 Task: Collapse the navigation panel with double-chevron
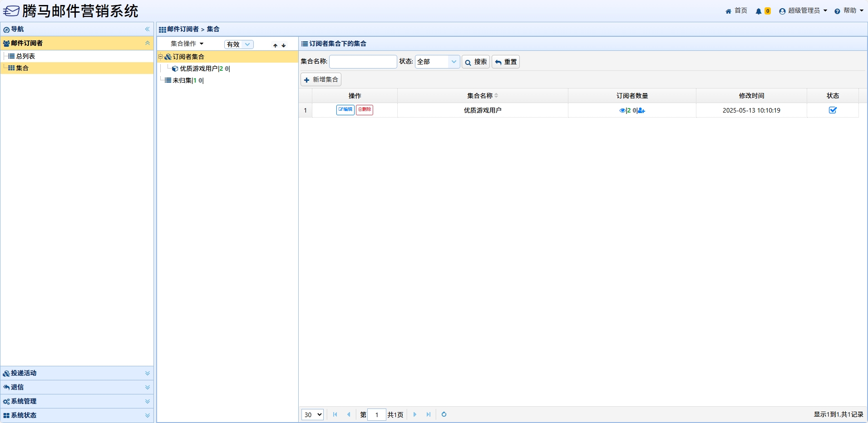click(x=147, y=29)
